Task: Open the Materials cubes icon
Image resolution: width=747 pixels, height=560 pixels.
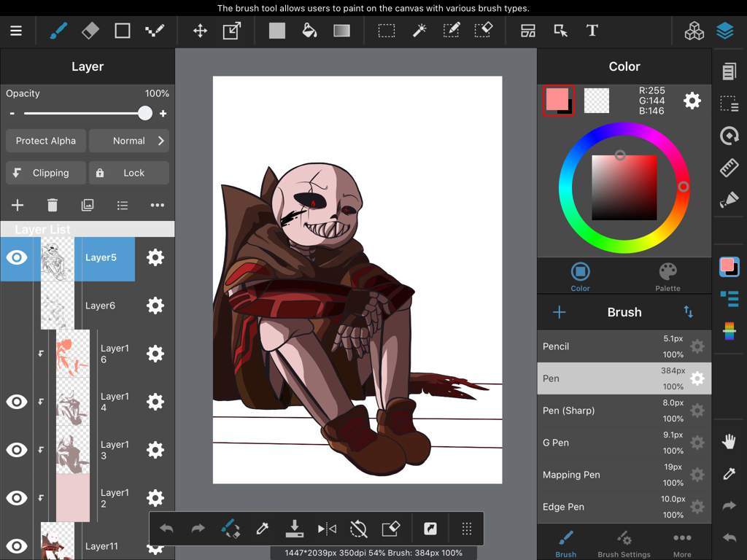Action: tap(694, 31)
